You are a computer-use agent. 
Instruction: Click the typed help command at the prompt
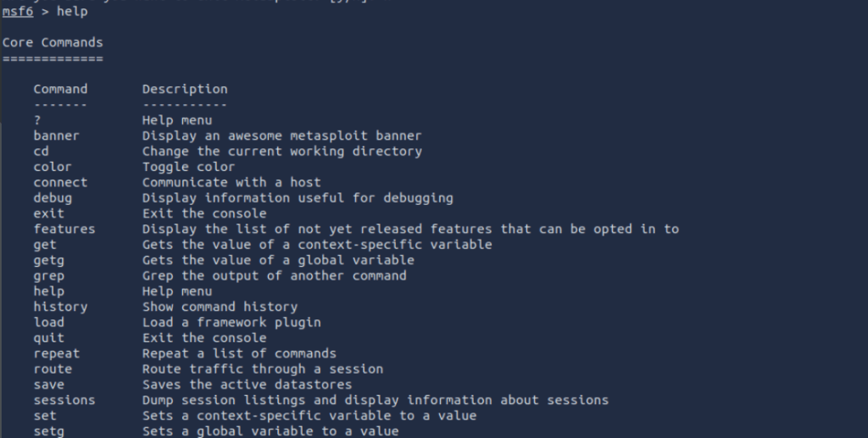point(71,11)
